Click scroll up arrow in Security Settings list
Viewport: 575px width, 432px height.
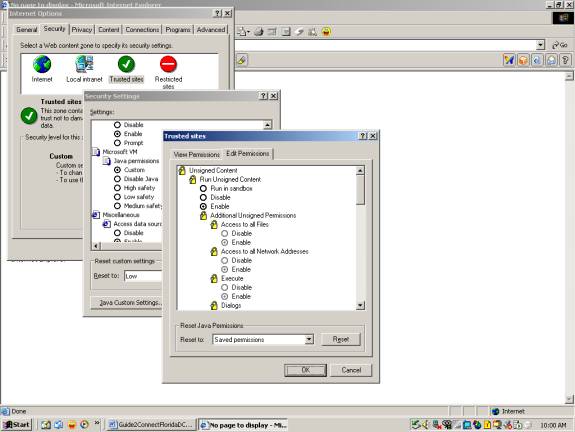268,125
